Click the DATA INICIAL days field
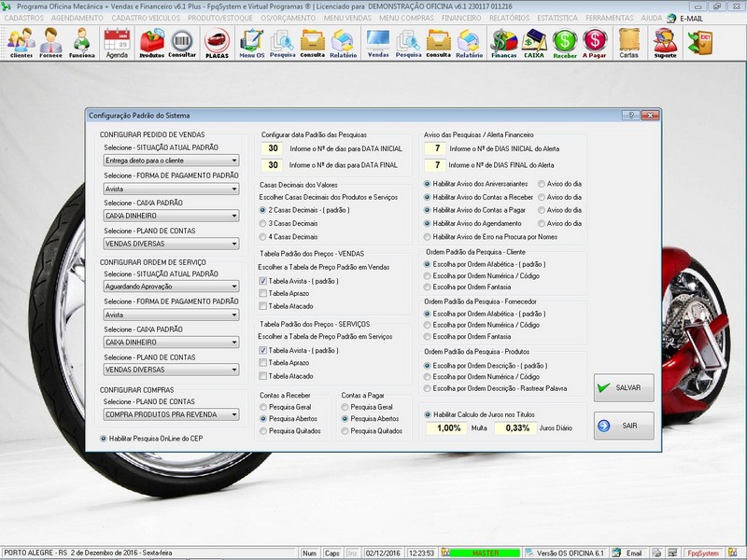The image size is (747, 560). [273, 148]
